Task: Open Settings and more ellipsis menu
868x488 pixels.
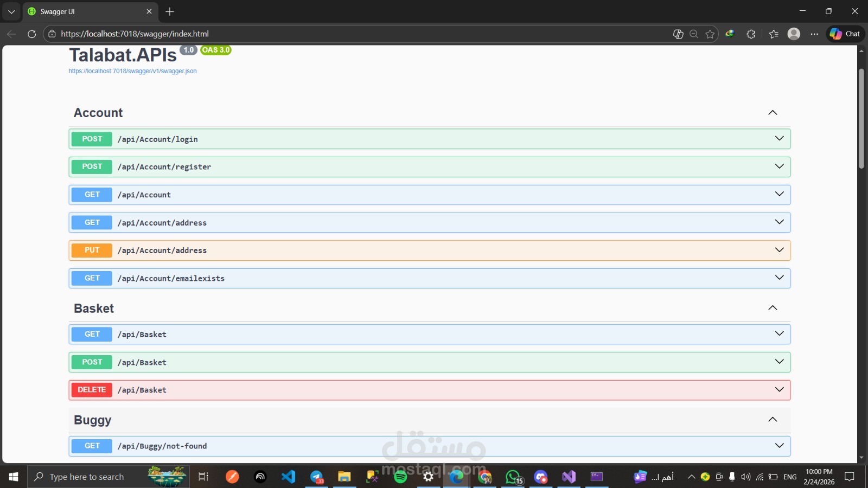Action: [814, 34]
